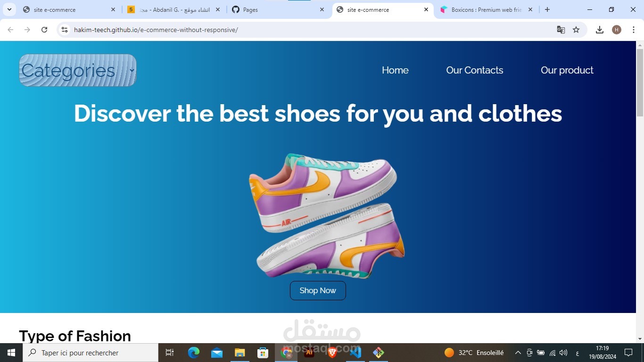Click the Shop Now button
Screen dimensions: 644x362
(318, 290)
